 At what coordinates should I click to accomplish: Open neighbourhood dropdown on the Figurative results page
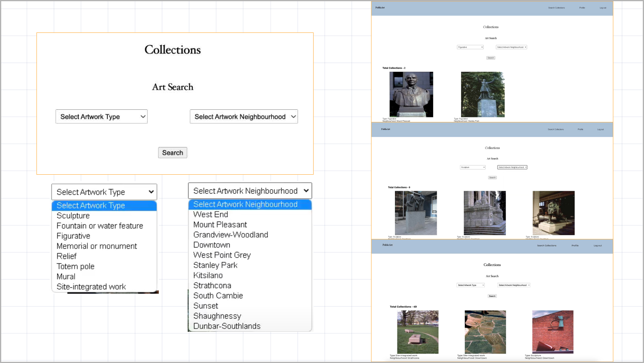point(512,47)
